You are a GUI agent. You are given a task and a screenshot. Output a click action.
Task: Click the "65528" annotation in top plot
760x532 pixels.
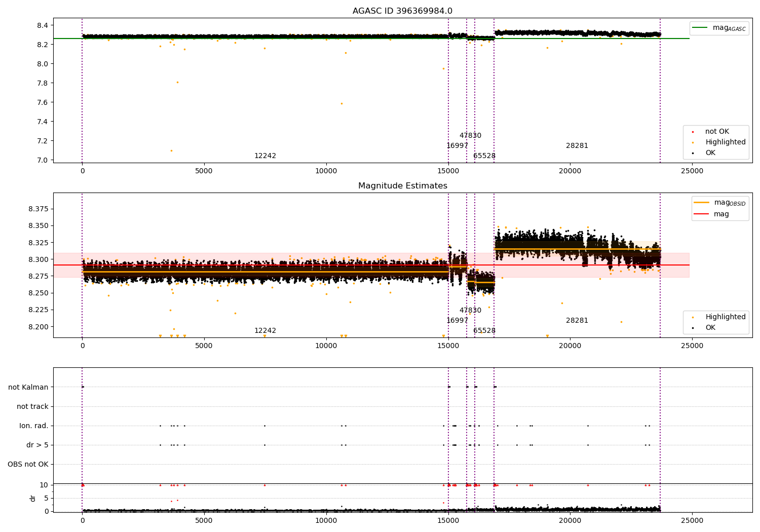484,156
